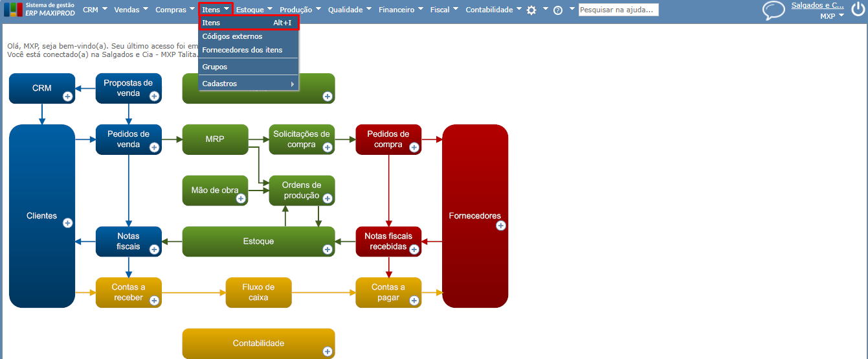Open the Contabilidade flowchart box
This screenshot has width=868, height=359.
pos(258,343)
